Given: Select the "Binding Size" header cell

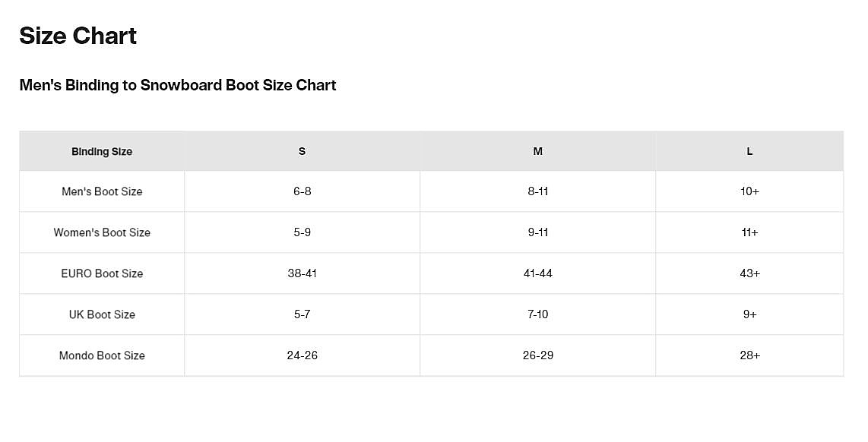Looking at the screenshot, I should (x=102, y=151).
